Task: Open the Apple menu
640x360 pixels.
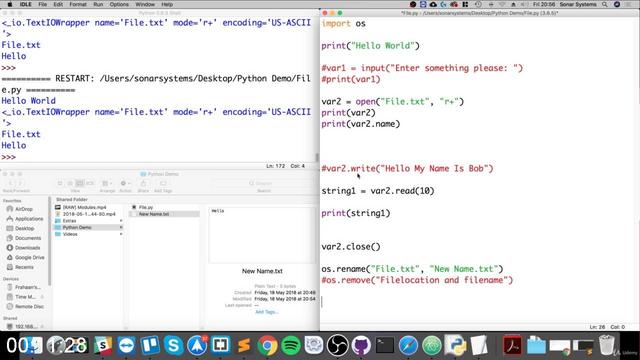Action: tap(10, 4)
